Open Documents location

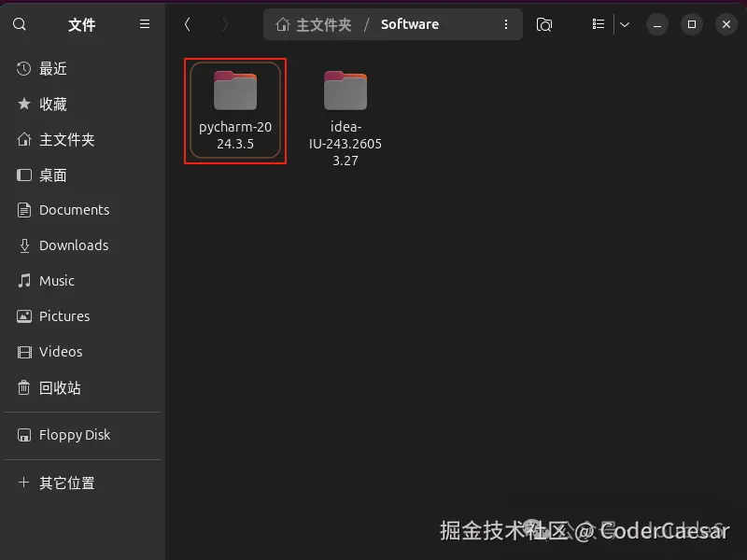82,210
